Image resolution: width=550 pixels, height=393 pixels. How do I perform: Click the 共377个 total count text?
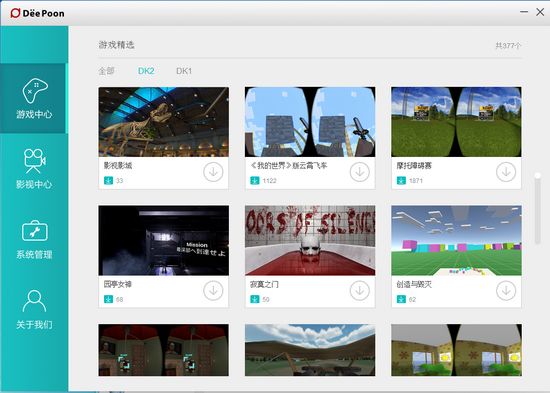[x=508, y=46]
